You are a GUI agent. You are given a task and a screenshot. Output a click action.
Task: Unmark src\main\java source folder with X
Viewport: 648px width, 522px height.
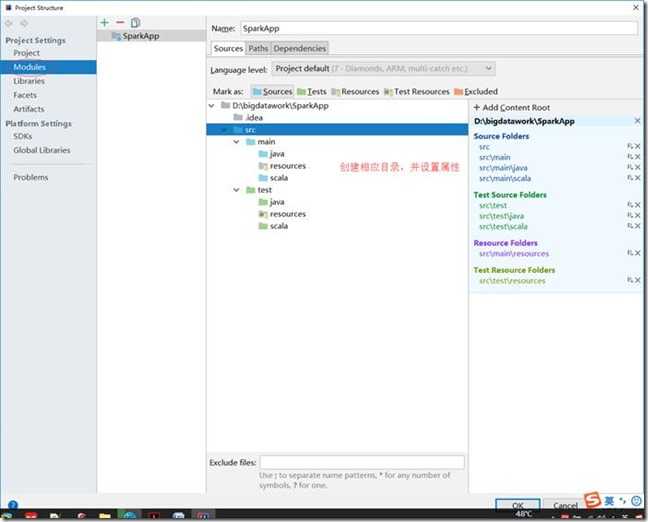click(638, 167)
